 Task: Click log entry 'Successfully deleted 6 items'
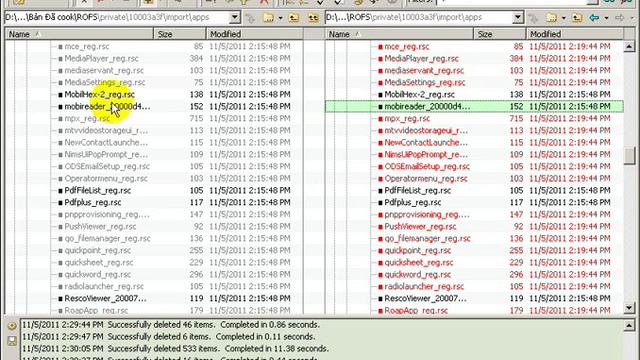168,337
